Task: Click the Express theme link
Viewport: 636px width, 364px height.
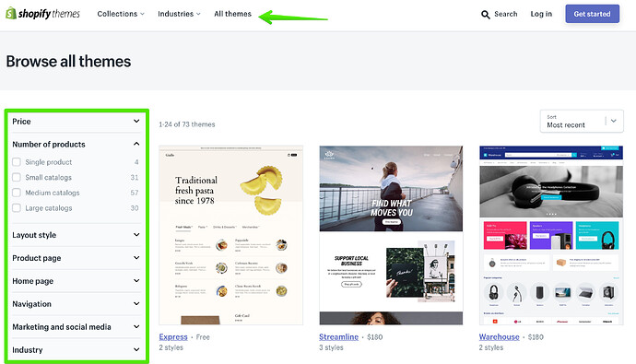Action: point(173,337)
